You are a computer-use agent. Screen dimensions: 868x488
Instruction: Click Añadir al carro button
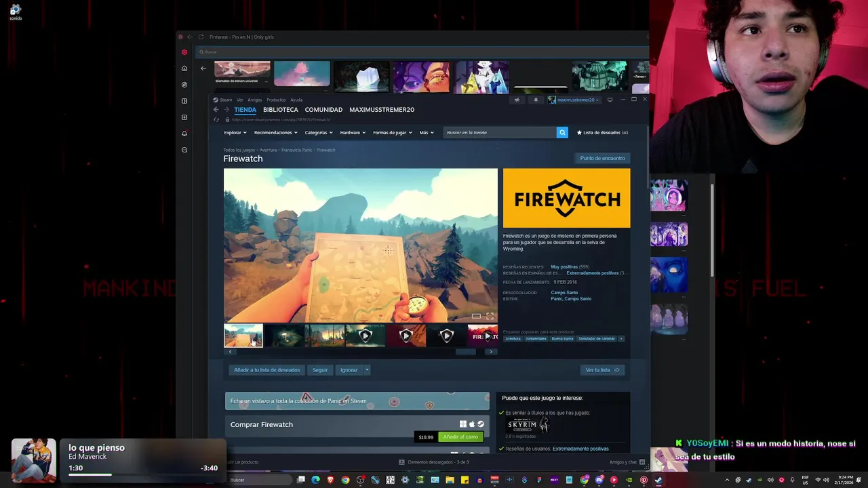(460, 437)
